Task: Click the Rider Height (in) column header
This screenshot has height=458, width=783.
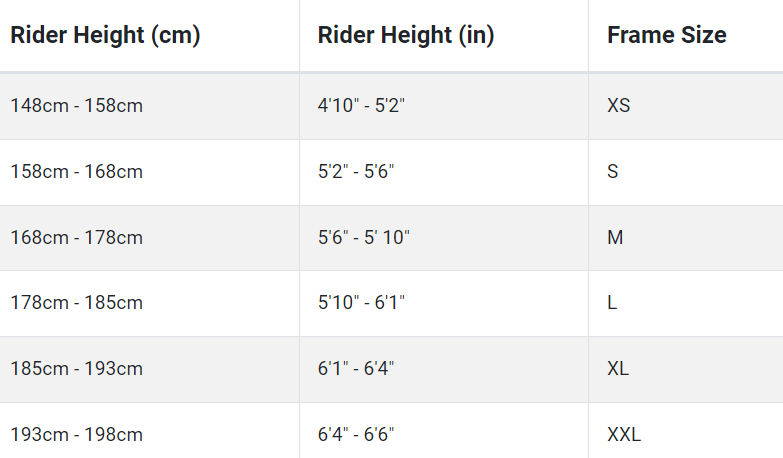Action: (x=444, y=35)
